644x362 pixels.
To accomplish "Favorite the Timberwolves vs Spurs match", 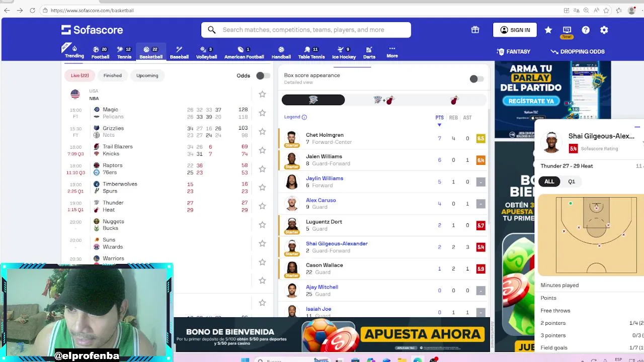I will 262,187.
